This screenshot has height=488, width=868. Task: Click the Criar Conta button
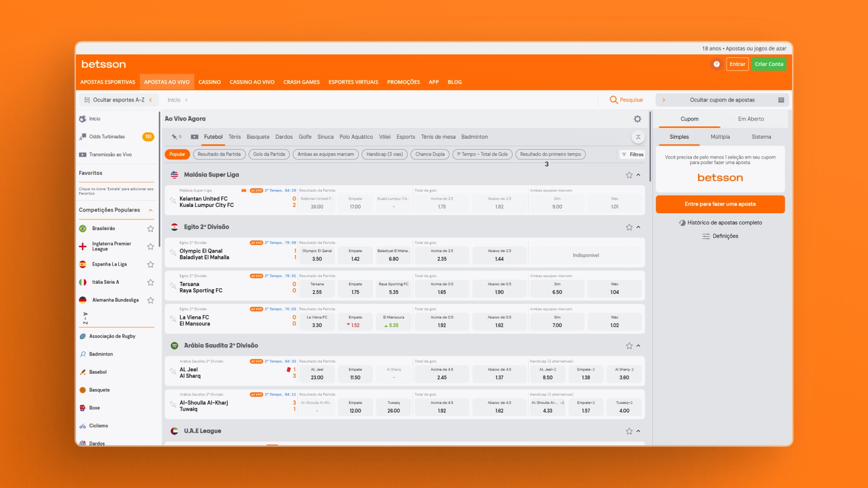(x=769, y=64)
